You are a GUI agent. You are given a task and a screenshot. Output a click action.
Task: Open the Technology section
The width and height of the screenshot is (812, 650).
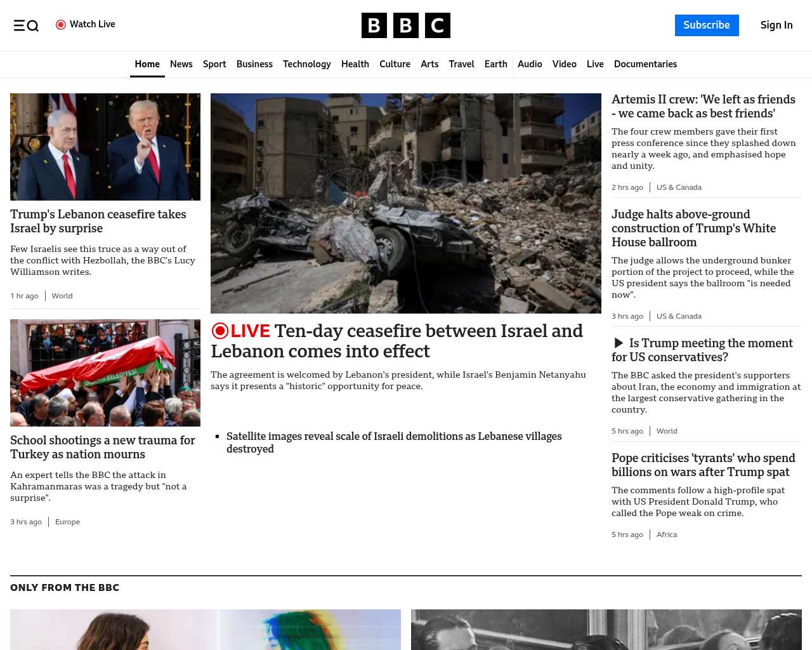click(x=307, y=64)
